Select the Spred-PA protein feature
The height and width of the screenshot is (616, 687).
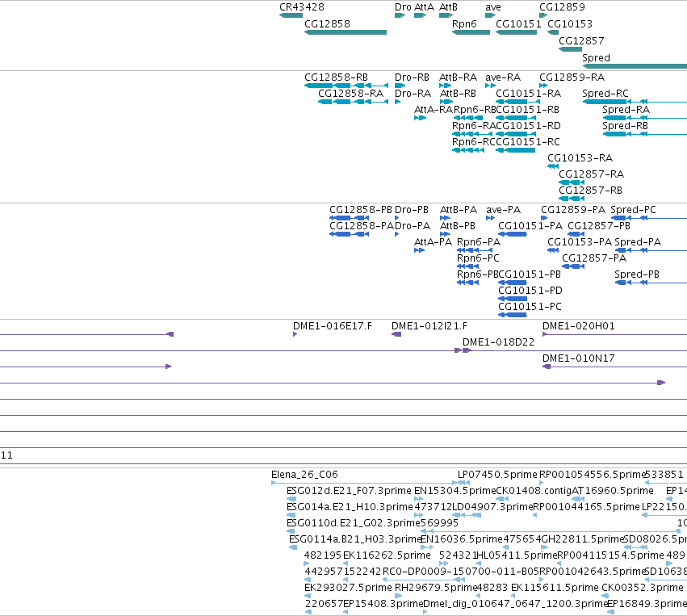pyautogui.click(x=651, y=250)
